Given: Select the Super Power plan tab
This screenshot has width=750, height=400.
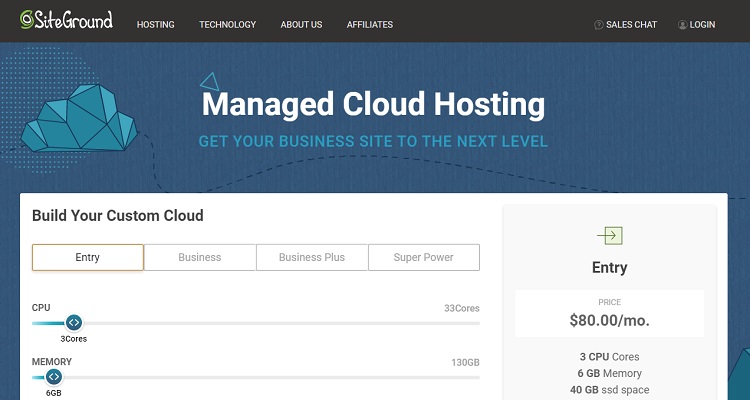Looking at the screenshot, I should pyautogui.click(x=424, y=257).
